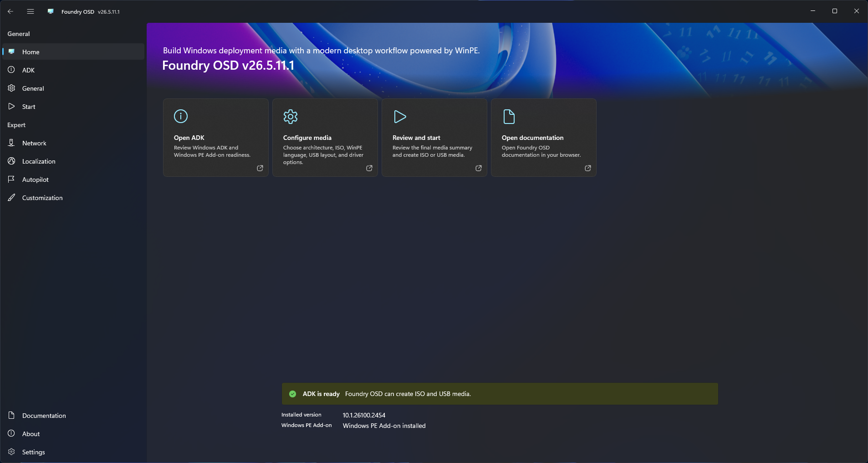Click the info circle icon on Open ADK card
868x463 pixels.
pos(181,116)
